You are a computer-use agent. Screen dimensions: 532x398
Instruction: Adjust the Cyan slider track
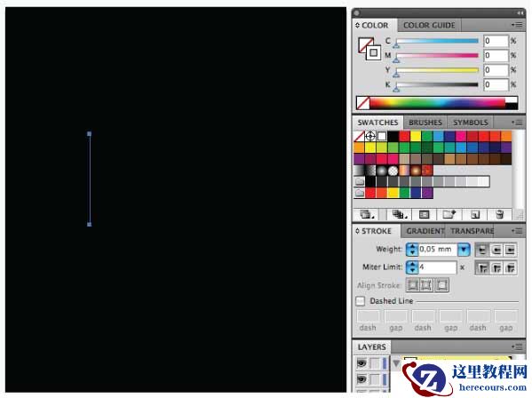pos(437,41)
